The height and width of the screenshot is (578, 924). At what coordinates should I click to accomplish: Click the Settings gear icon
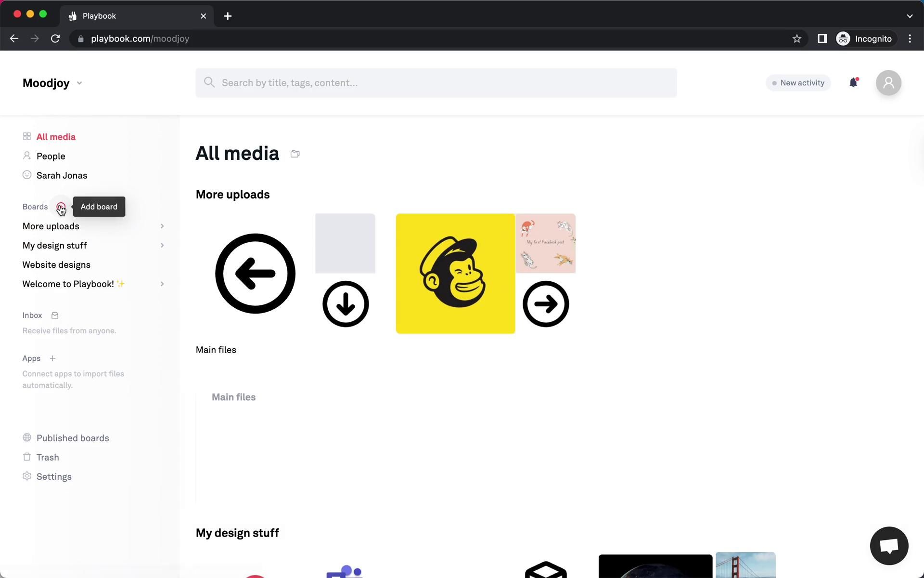point(27,476)
